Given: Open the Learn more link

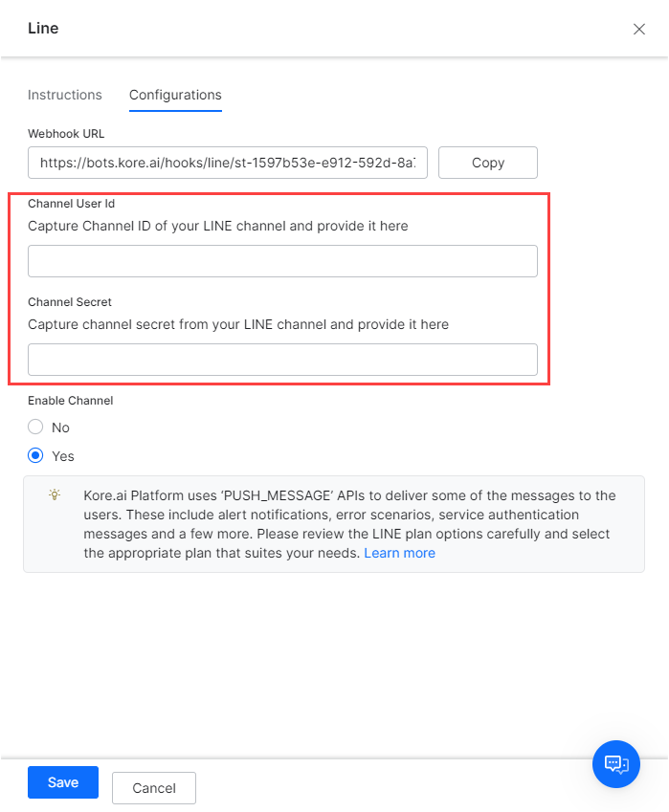Looking at the screenshot, I should coord(399,552).
